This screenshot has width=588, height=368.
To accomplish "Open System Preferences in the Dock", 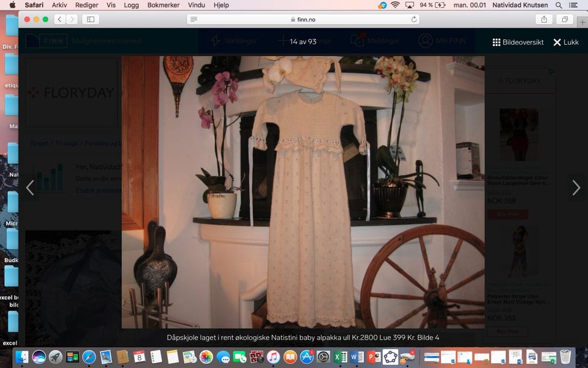I will (323, 357).
